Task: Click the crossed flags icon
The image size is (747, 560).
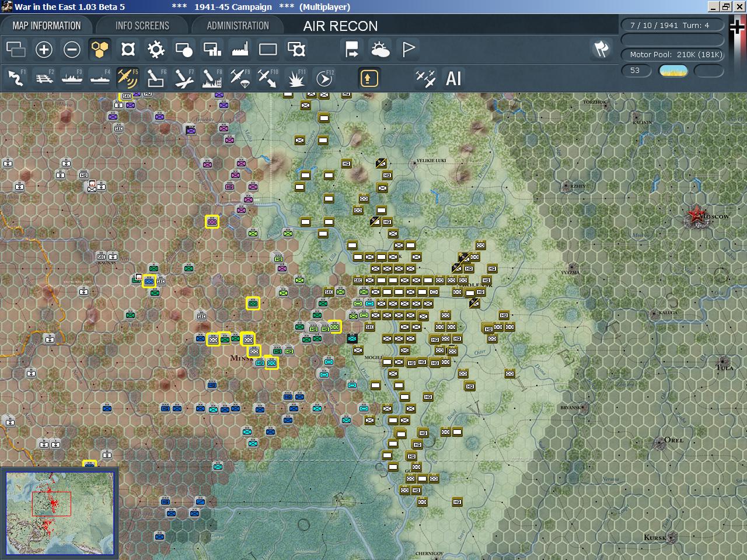Action: point(601,50)
